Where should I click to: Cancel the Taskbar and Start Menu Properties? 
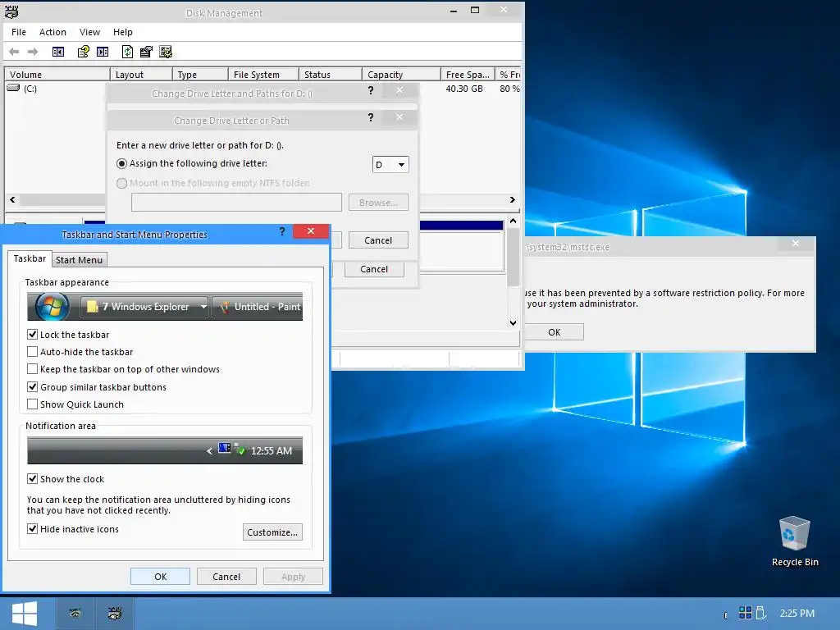coord(226,577)
